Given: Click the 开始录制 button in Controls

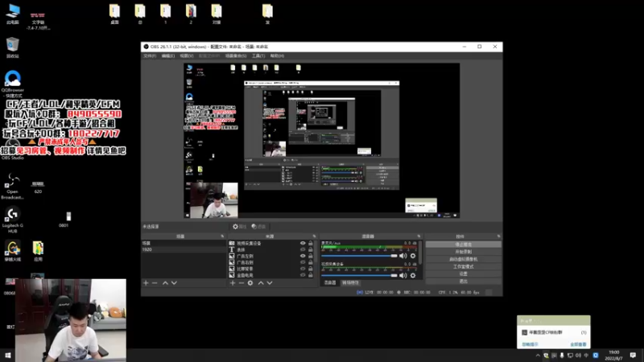Looking at the screenshot, I should tap(464, 252).
